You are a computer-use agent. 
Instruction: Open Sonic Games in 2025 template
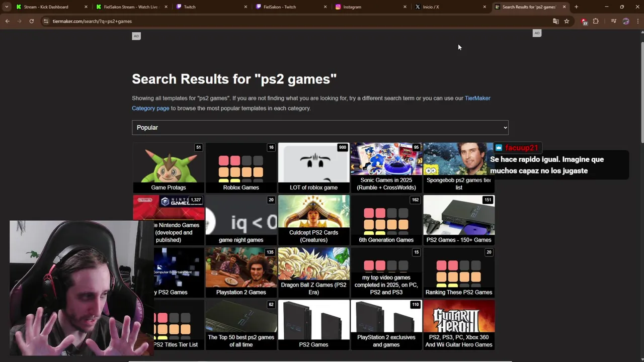pyautogui.click(x=386, y=168)
